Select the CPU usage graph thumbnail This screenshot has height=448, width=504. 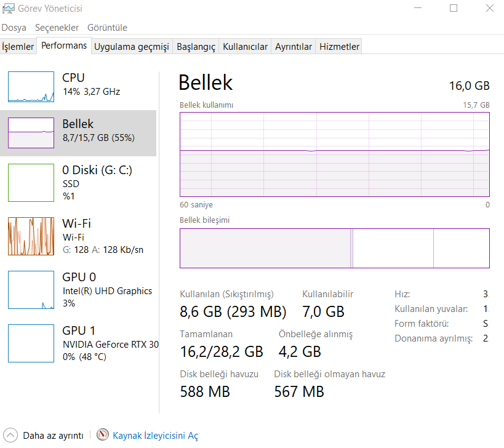pos(31,86)
